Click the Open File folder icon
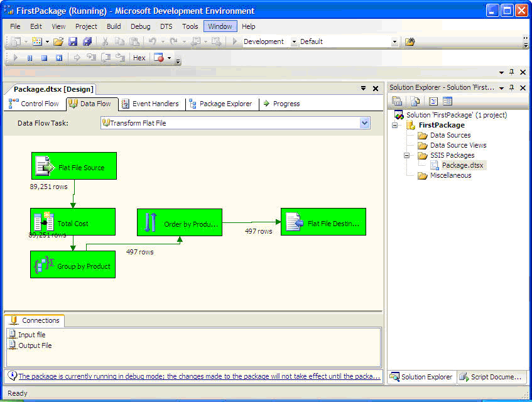The image size is (532, 402). pyautogui.click(x=58, y=41)
